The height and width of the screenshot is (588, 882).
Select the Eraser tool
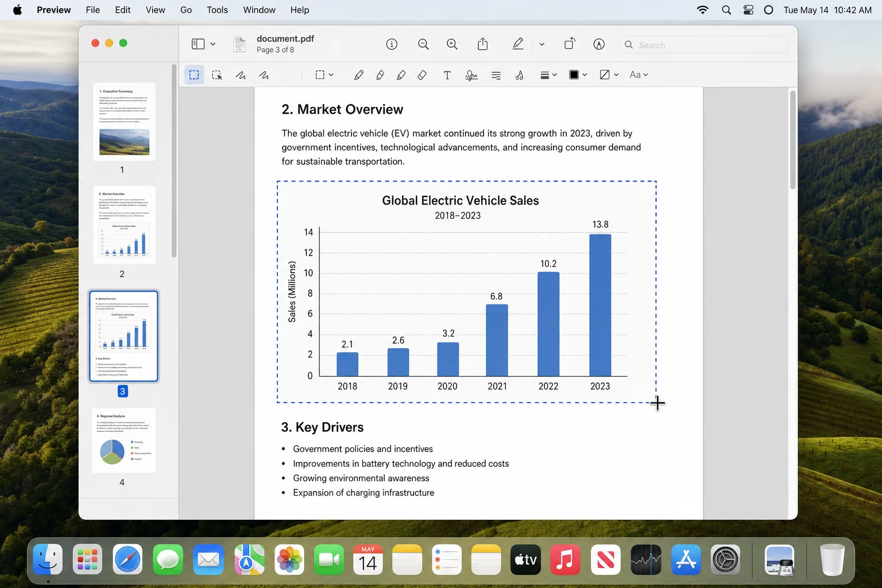click(x=422, y=75)
